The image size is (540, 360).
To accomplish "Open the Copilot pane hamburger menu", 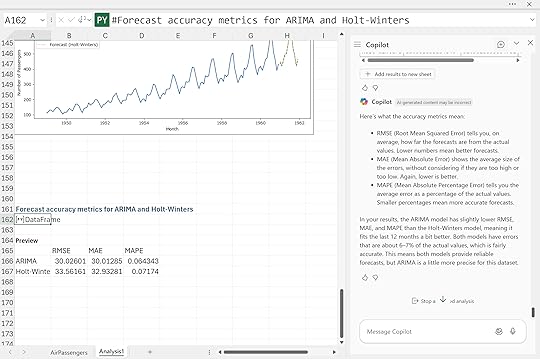I will (x=357, y=44).
